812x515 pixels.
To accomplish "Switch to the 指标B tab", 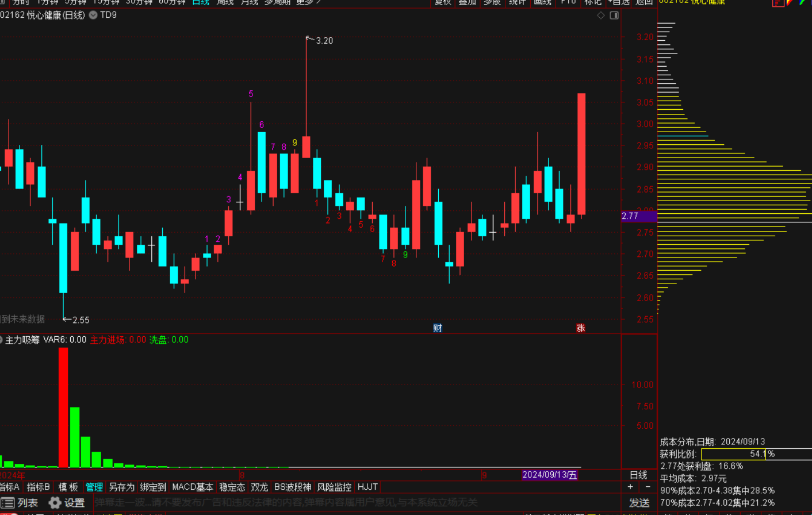I will [x=39, y=487].
